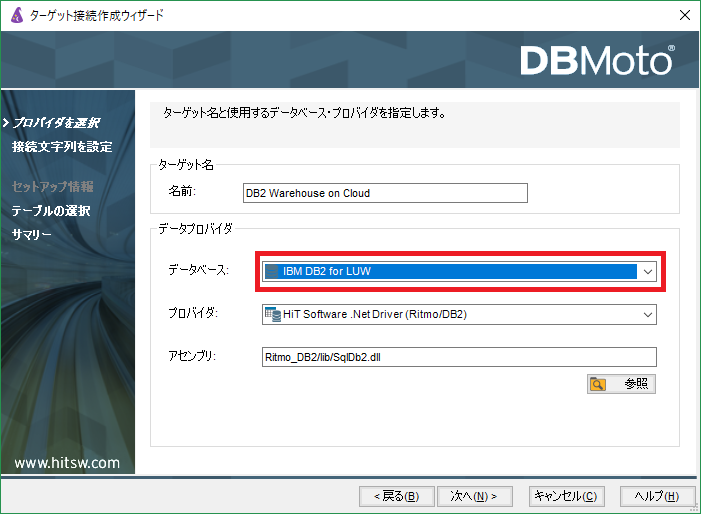
Task: Click the 名前 target name input field
Action: [x=385, y=193]
